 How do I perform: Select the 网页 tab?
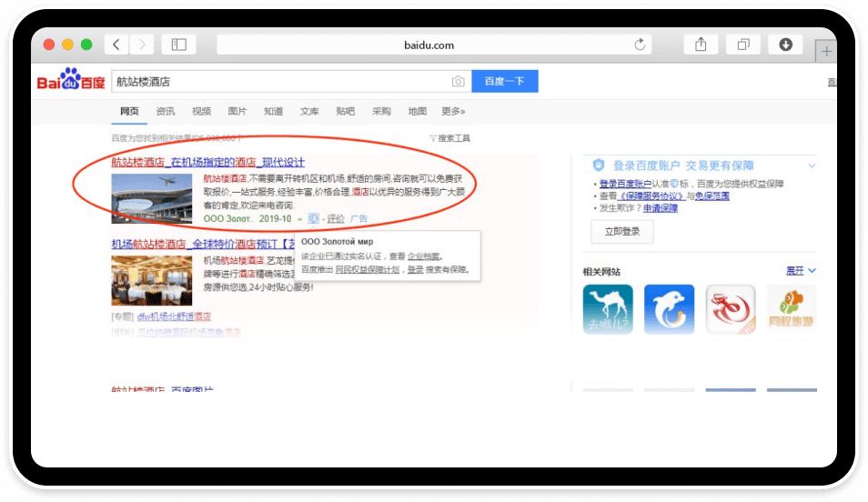(129, 111)
